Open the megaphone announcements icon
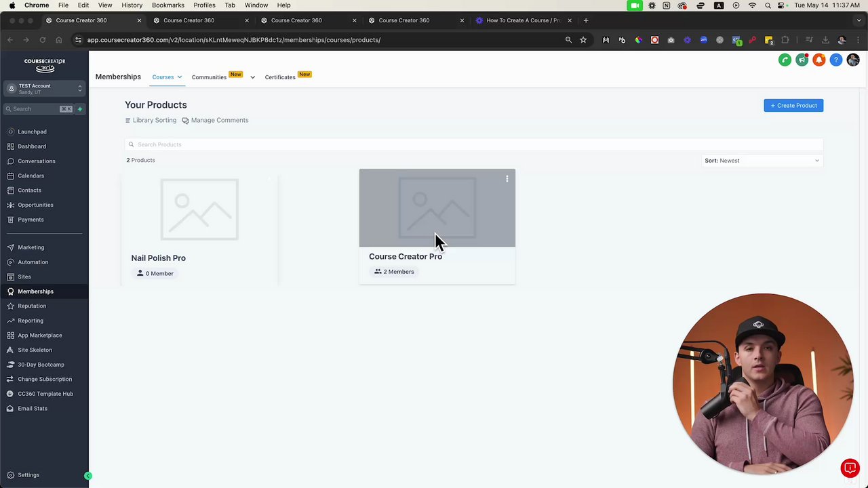Image resolution: width=868 pixels, height=488 pixels. pyautogui.click(x=802, y=60)
